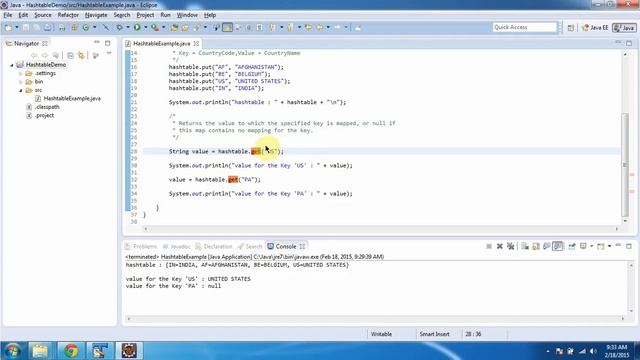Click the green Run button in toolbar
640x360 pixels.
[x=137, y=27]
